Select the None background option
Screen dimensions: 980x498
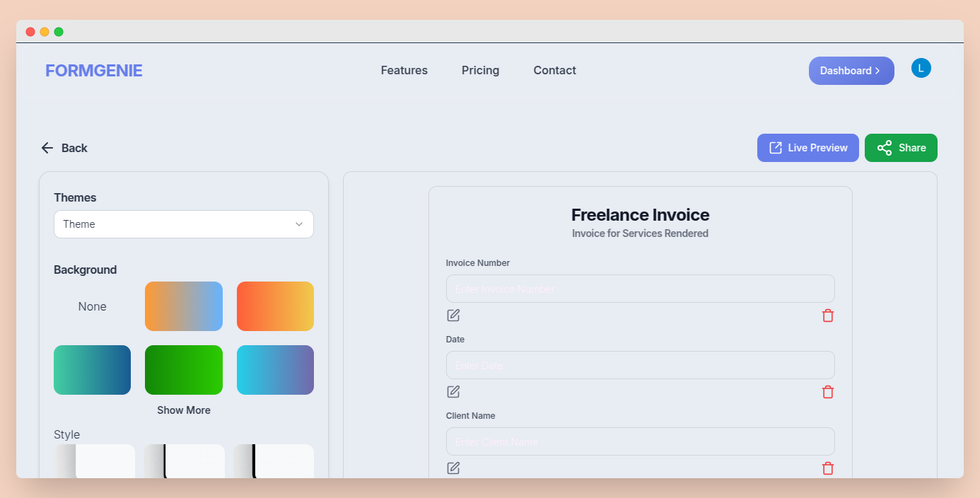(93, 306)
